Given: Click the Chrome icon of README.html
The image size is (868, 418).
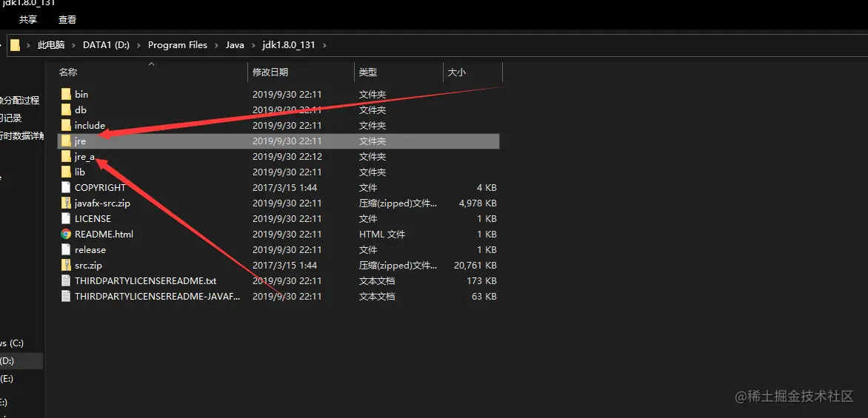Looking at the screenshot, I should tap(67, 234).
